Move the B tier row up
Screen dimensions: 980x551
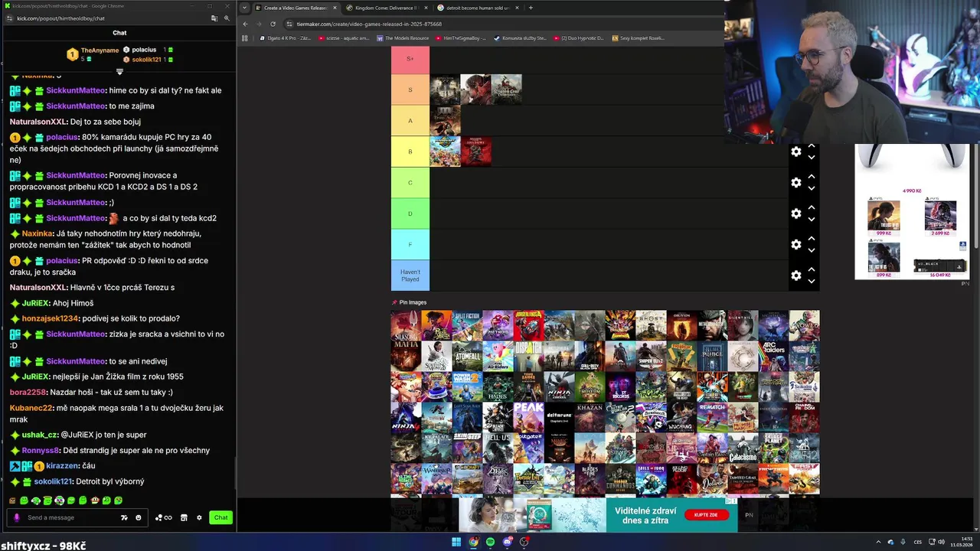(x=812, y=146)
